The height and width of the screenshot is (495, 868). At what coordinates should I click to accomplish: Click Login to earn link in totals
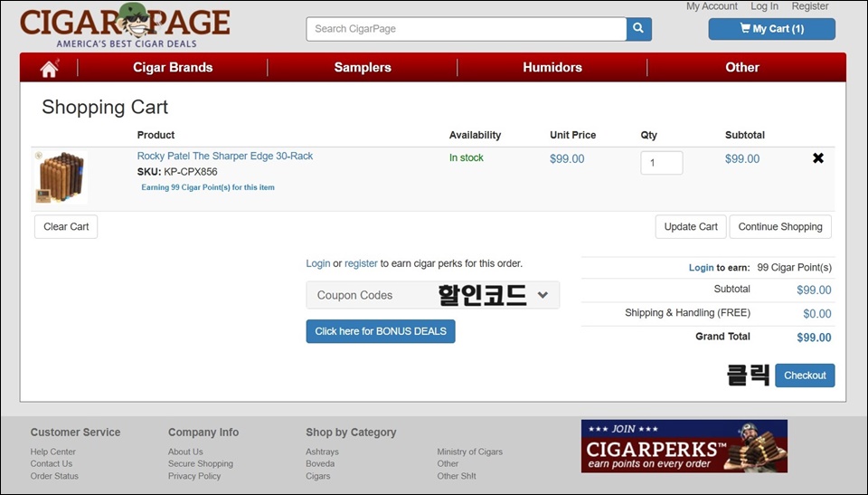pyautogui.click(x=701, y=268)
